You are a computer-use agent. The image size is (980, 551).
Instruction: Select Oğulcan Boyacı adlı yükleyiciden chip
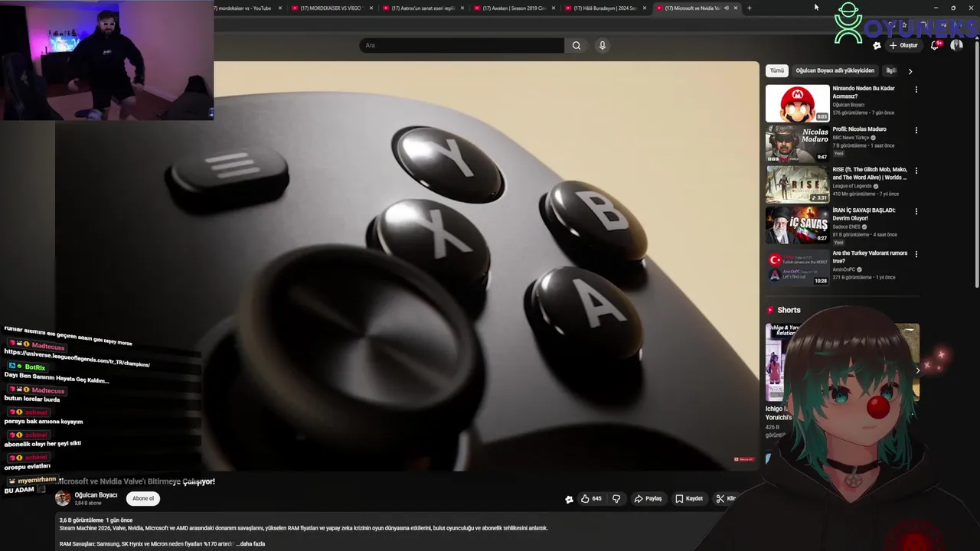click(x=835, y=70)
